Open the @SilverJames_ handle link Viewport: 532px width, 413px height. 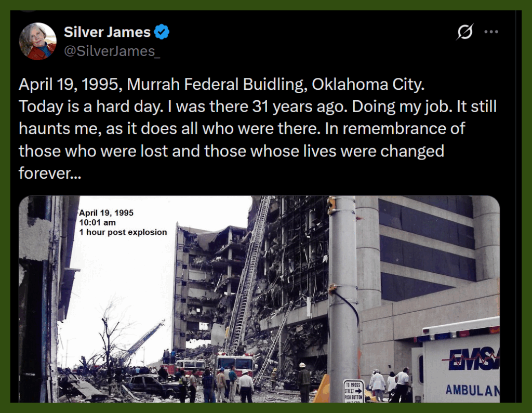[x=112, y=51]
